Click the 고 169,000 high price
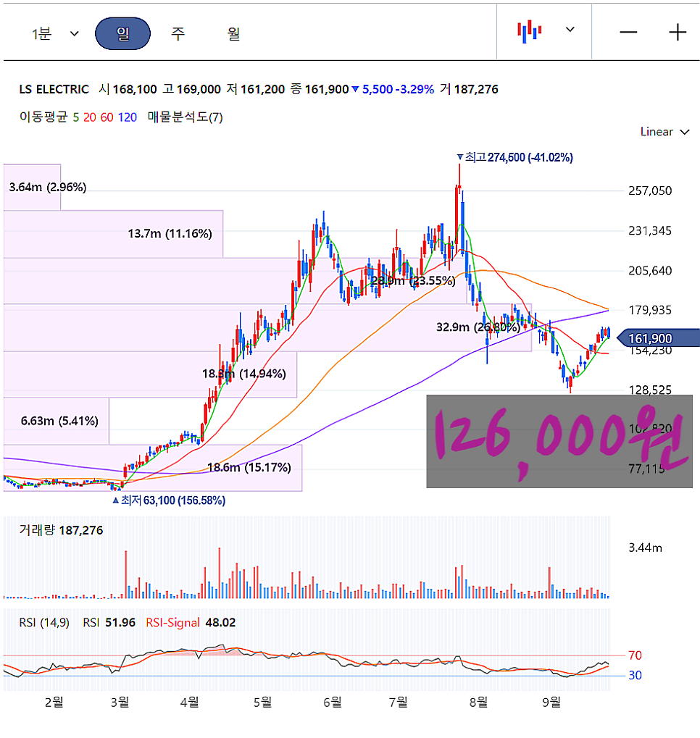This screenshot has width=700, height=738. point(192,89)
